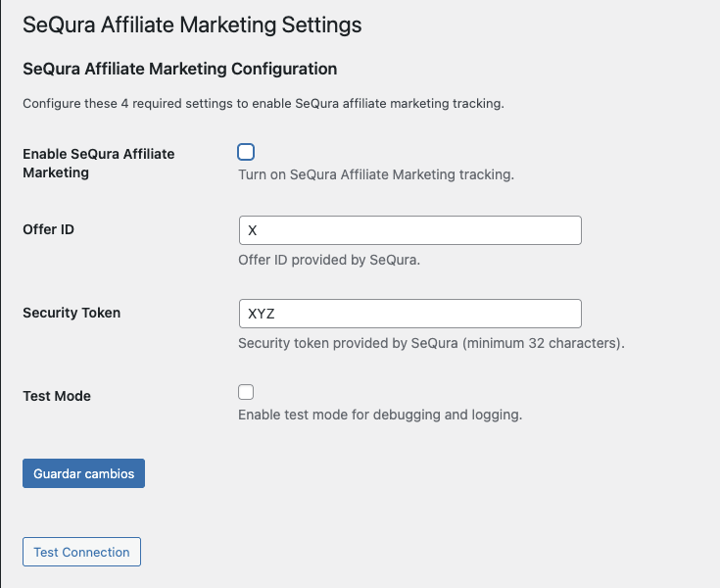Focus the Security Token input field

pyautogui.click(x=409, y=314)
